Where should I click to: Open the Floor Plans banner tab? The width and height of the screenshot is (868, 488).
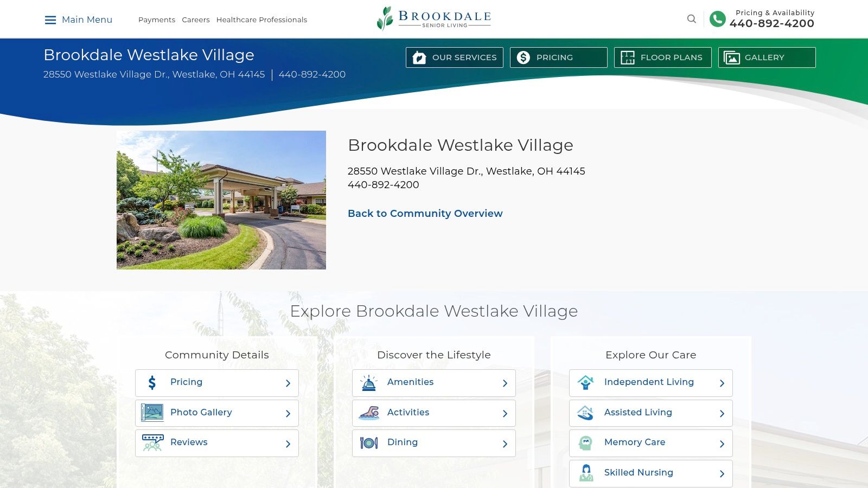pos(663,57)
